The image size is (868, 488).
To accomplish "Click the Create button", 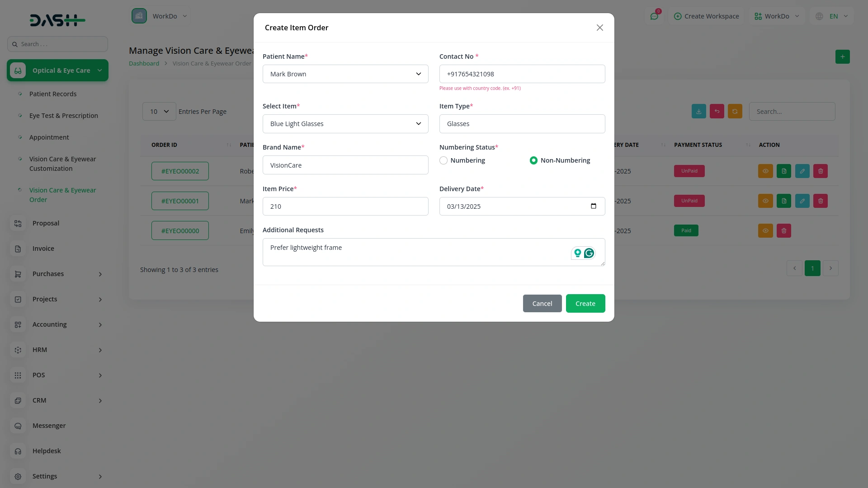I will click(x=585, y=304).
